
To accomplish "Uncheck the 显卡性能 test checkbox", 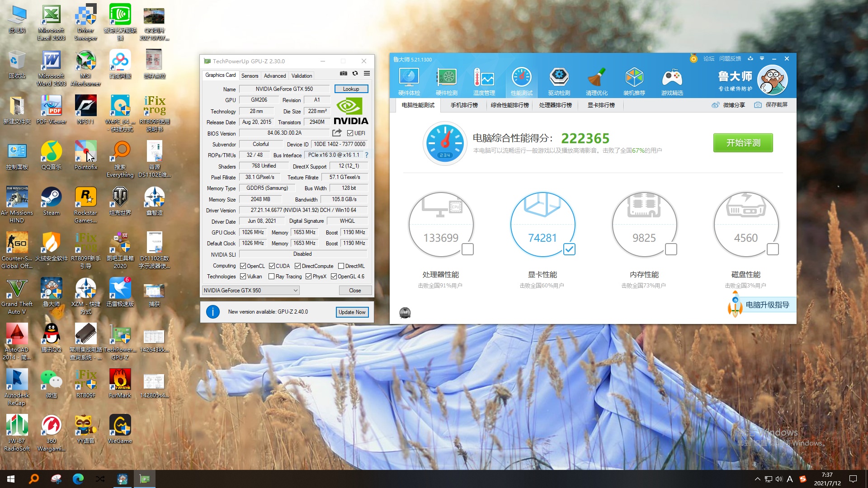I will tap(569, 249).
